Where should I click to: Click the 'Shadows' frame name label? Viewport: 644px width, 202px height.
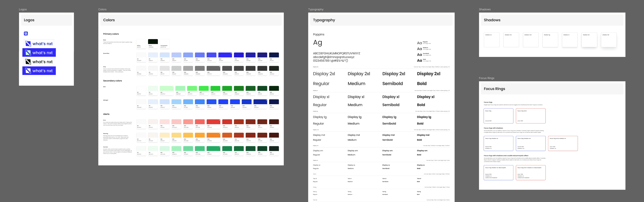[484, 9]
